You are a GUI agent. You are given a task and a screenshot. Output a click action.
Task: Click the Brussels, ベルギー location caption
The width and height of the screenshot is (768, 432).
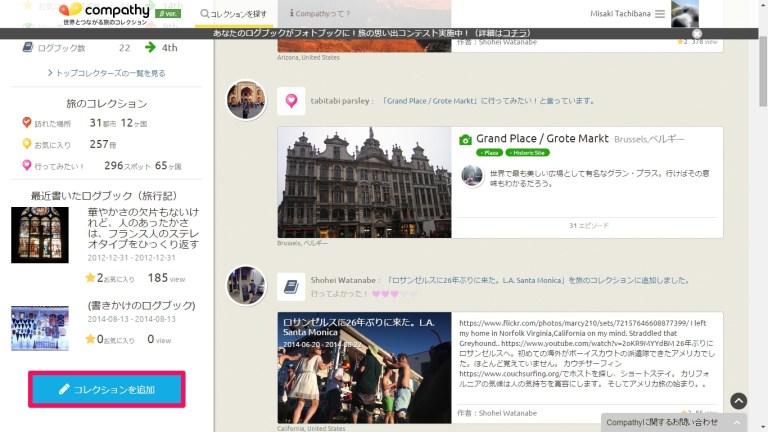[x=302, y=243]
